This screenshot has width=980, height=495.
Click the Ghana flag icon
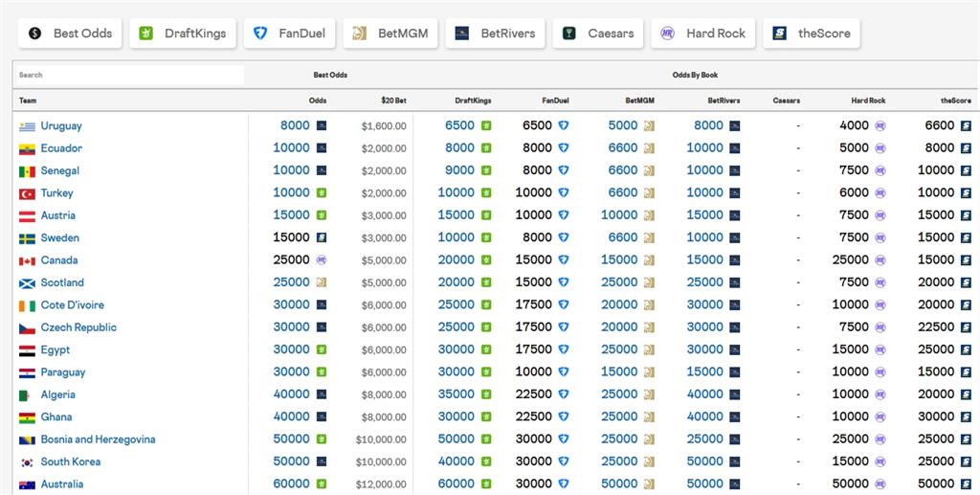[x=27, y=417]
